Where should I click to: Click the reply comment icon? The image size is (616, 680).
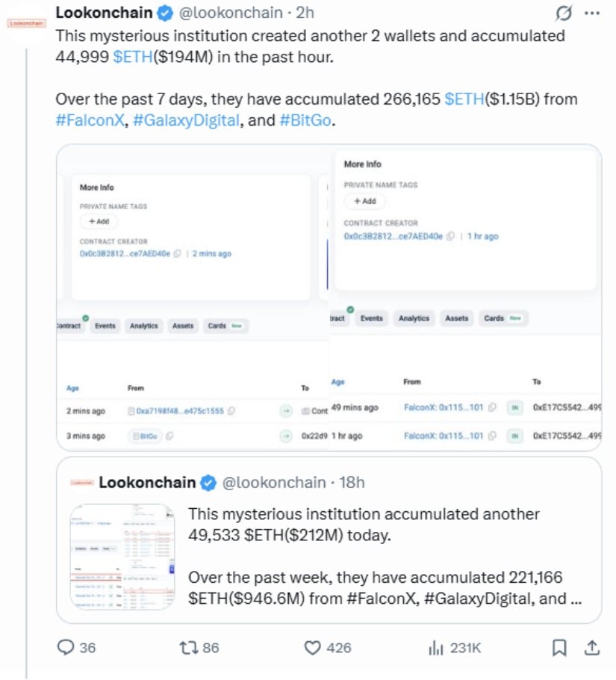66,647
